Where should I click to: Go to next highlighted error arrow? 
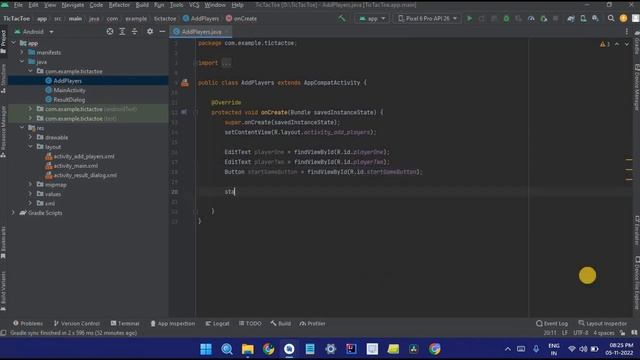(x=627, y=44)
